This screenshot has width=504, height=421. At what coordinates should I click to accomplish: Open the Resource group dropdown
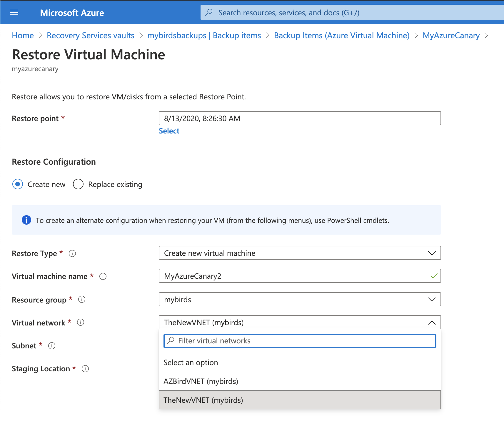click(300, 299)
